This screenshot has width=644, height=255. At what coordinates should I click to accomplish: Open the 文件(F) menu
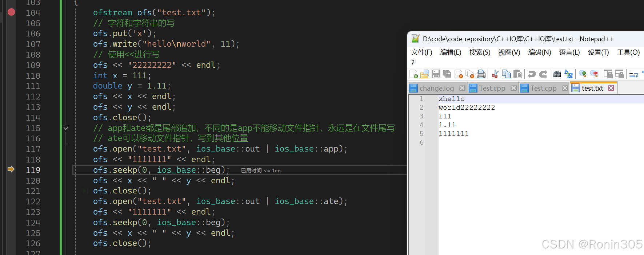[x=421, y=52]
